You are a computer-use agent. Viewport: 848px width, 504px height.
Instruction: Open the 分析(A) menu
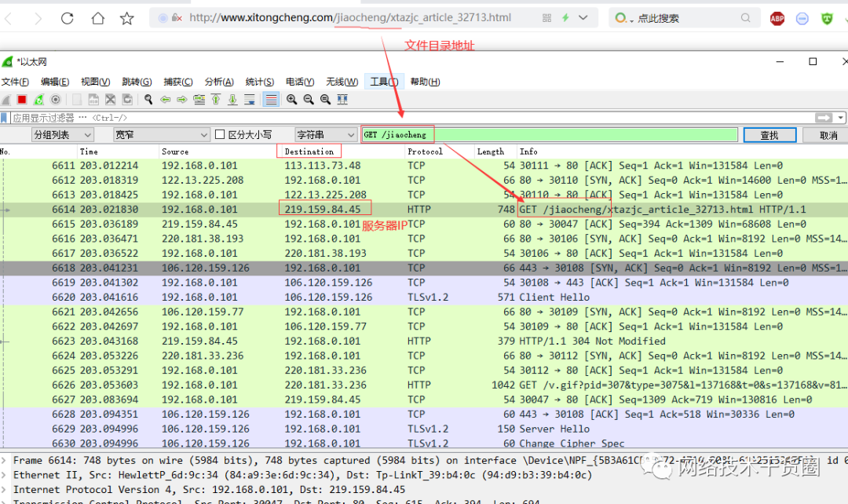219,82
